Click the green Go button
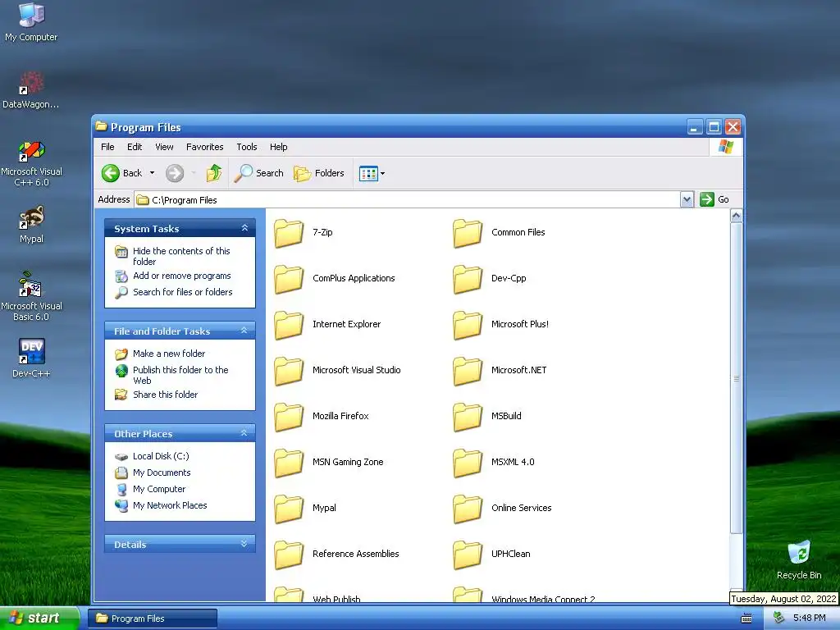This screenshot has height=630, width=840. point(714,199)
